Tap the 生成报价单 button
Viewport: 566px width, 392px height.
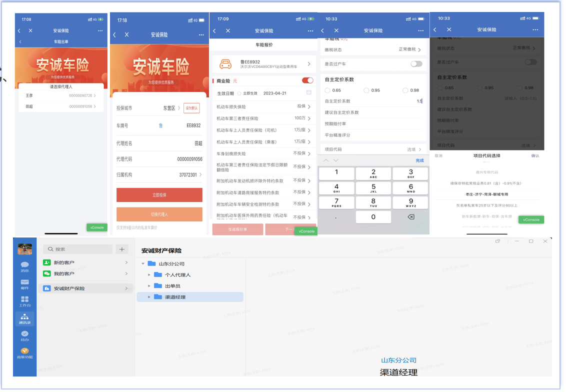click(x=238, y=229)
